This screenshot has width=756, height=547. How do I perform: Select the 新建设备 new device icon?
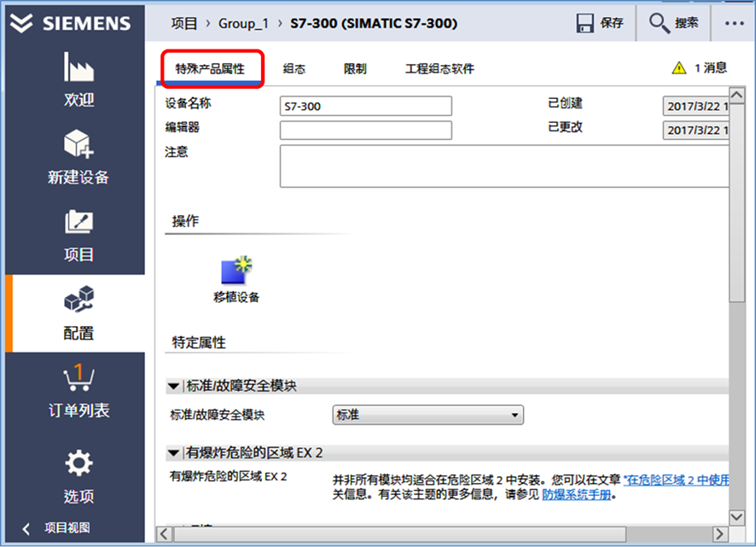click(79, 143)
